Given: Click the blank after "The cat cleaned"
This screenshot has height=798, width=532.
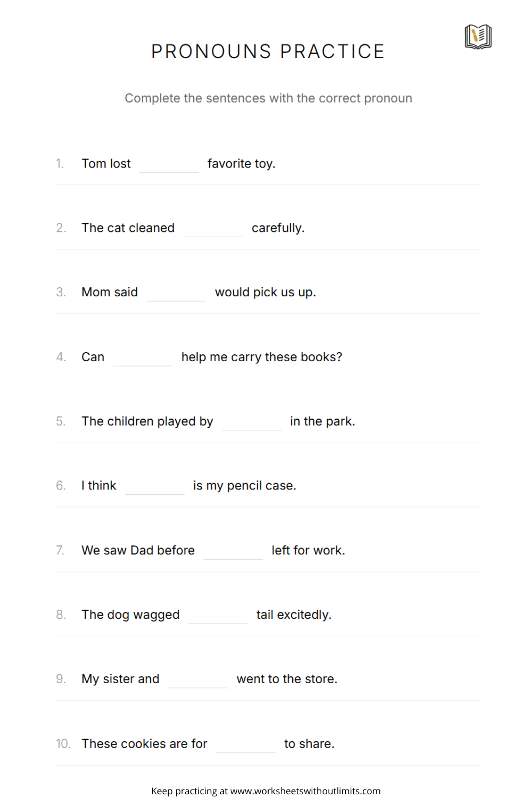Looking at the screenshot, I should [213, 229].
